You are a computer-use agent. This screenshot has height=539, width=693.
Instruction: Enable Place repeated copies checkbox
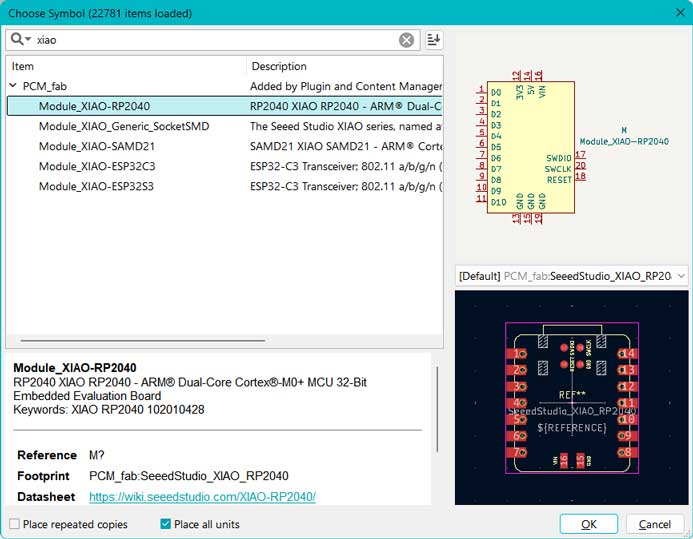15,524
